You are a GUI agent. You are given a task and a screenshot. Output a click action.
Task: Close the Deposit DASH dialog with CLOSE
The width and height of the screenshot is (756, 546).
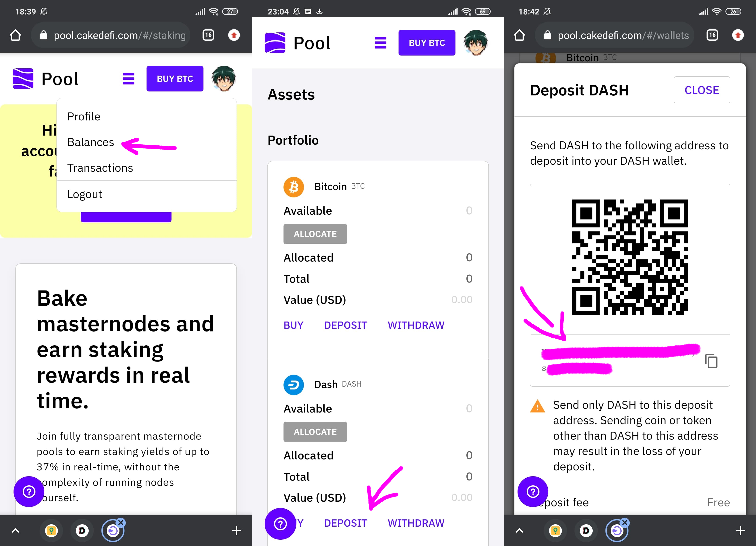(x=702, y=90)
